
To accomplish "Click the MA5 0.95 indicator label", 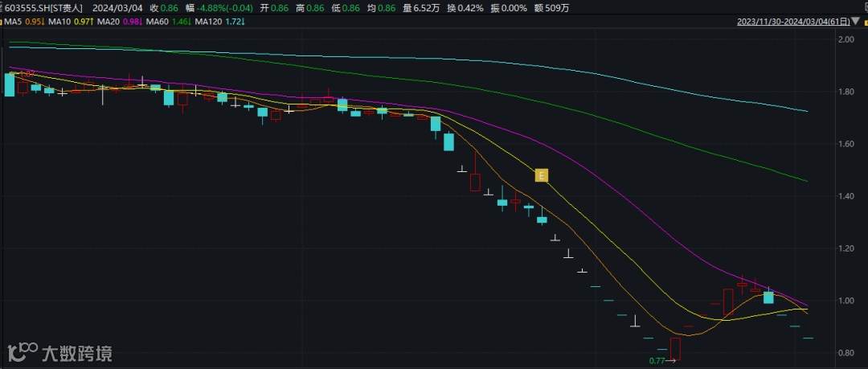I will 24,23.
